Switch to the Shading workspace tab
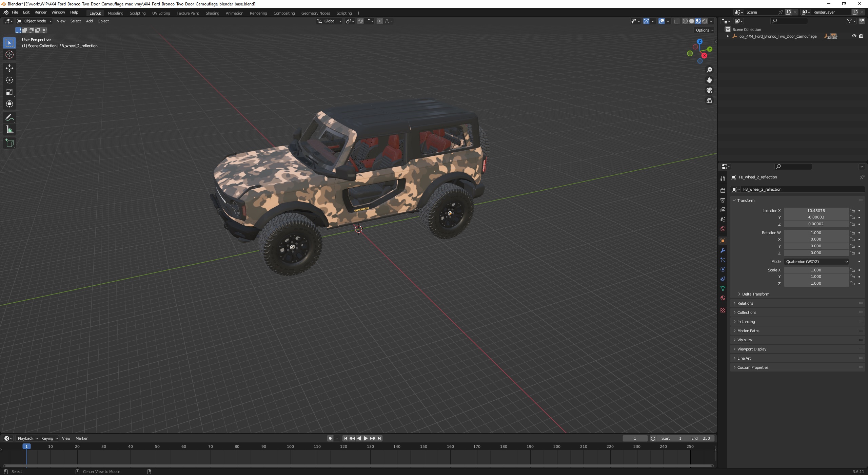 click(212, 13)
